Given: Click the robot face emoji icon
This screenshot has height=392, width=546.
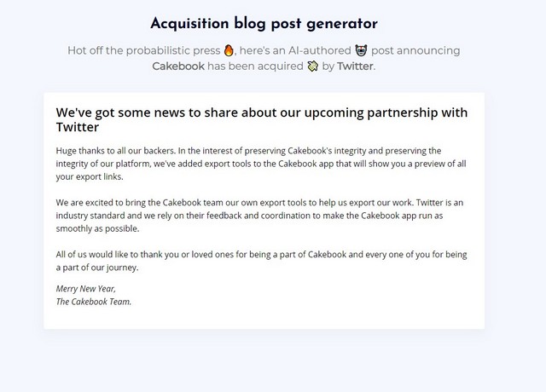Looking at the screenshot, I should (x=361, y=50).
